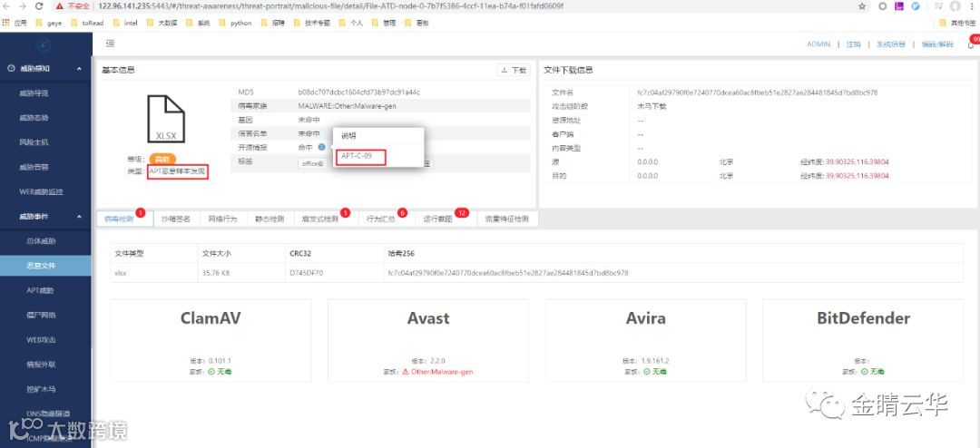Open the 其他书签 folder at far right
The height and width of the screenshot is (448, 980).
click(x=958, y=23)
